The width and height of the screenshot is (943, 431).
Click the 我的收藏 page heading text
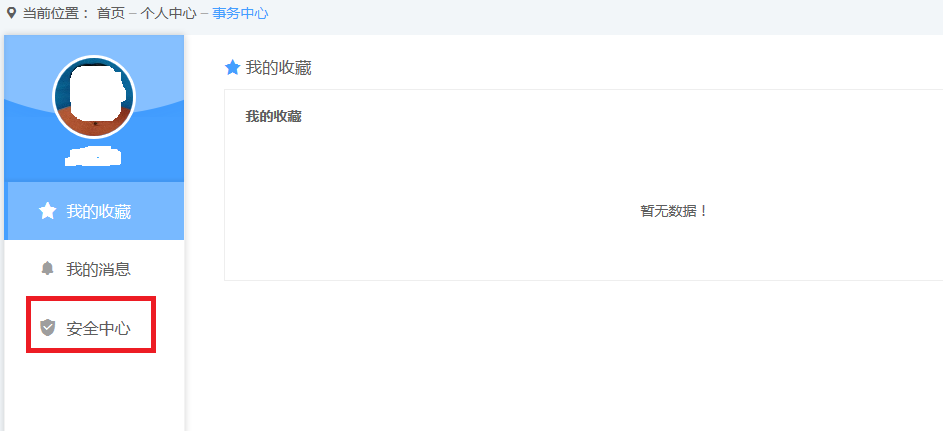(278, 68)
